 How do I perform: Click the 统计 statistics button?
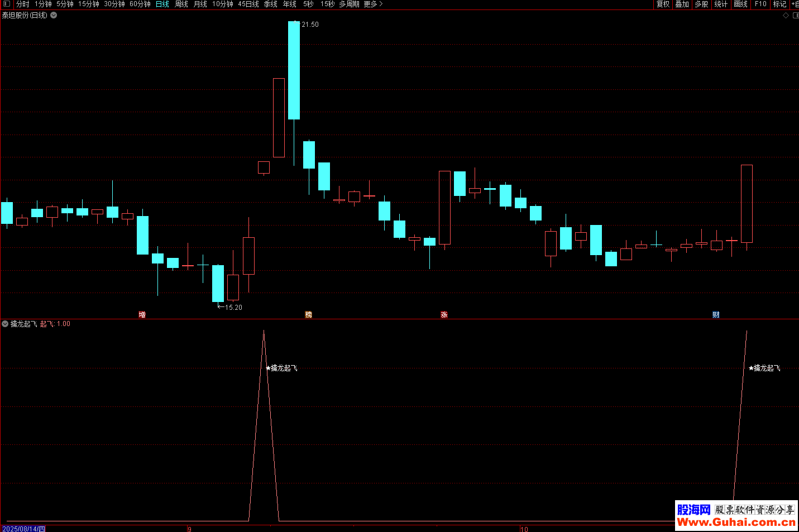(721, 4)
